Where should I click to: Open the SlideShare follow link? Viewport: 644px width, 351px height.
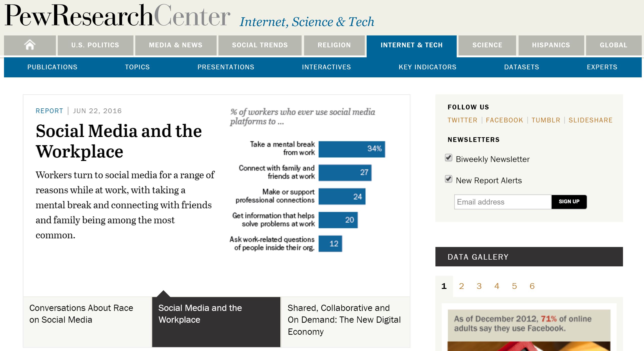590,120
